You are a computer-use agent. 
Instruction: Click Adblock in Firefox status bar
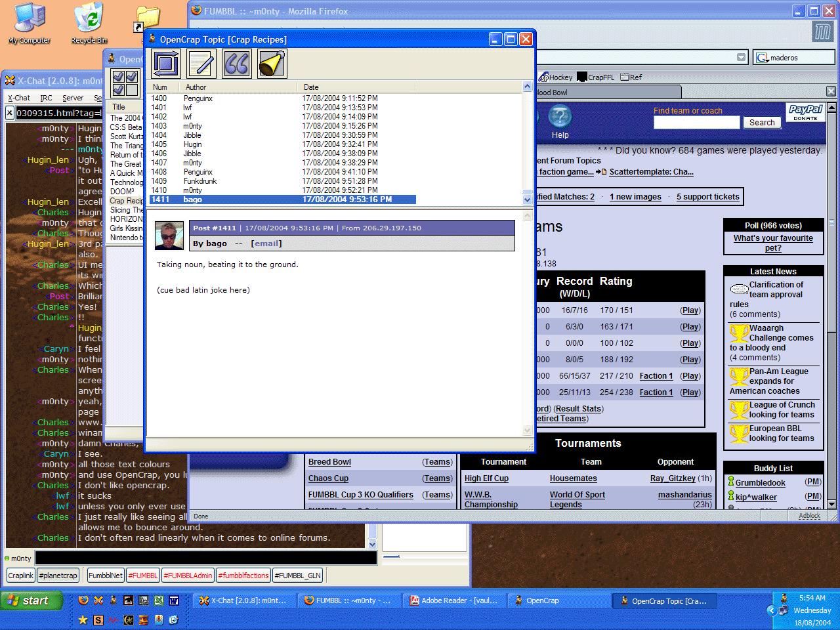809,516
